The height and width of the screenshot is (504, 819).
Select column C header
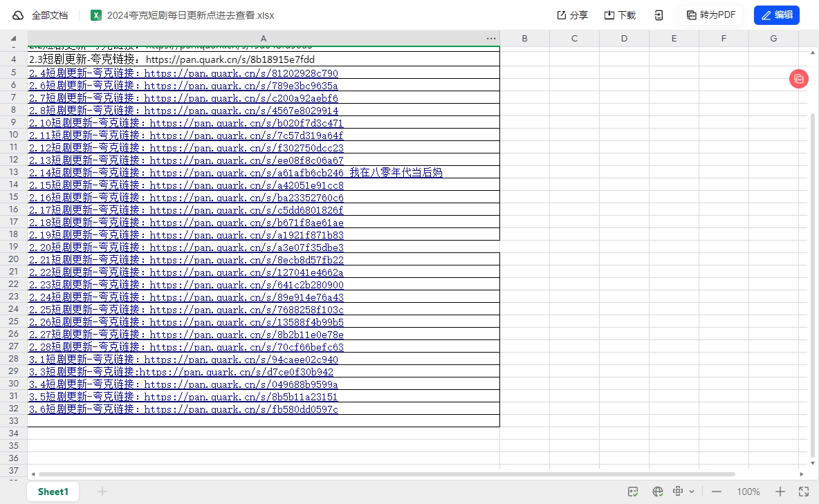point(574,38)
